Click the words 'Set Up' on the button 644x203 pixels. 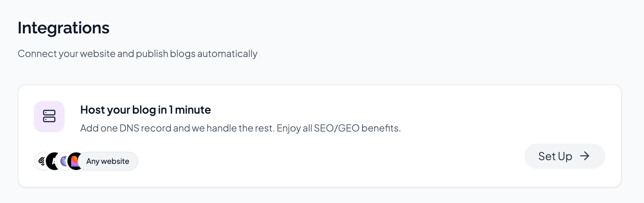click(555, 156)
